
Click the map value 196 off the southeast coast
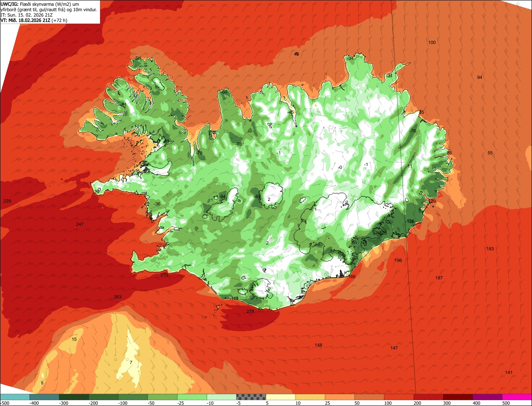pos(398,260)
